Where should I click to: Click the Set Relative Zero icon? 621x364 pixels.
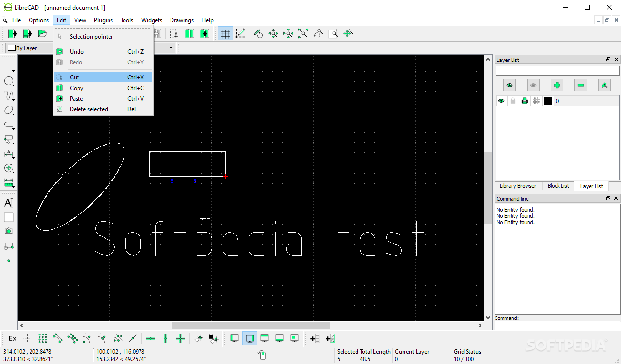pos(199,338)
